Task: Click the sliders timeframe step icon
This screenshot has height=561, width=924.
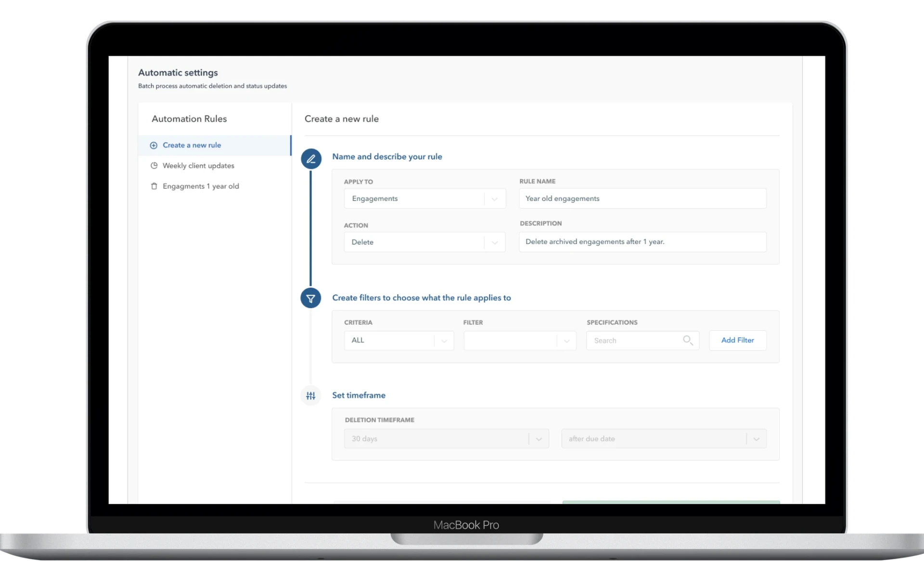Action: click(x=311, y=395)
